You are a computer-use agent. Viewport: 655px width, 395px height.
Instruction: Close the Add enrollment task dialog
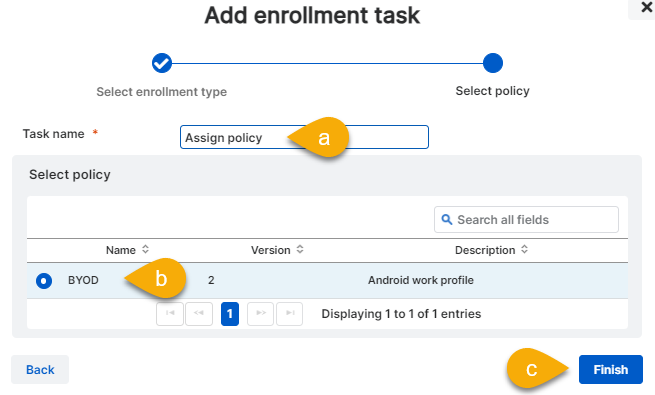646,7
